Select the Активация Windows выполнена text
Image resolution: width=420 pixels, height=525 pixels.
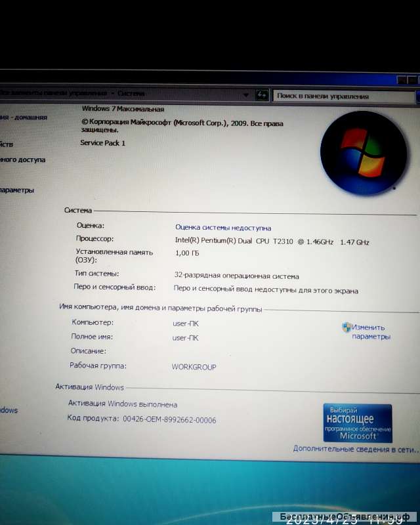coord(123,404)
